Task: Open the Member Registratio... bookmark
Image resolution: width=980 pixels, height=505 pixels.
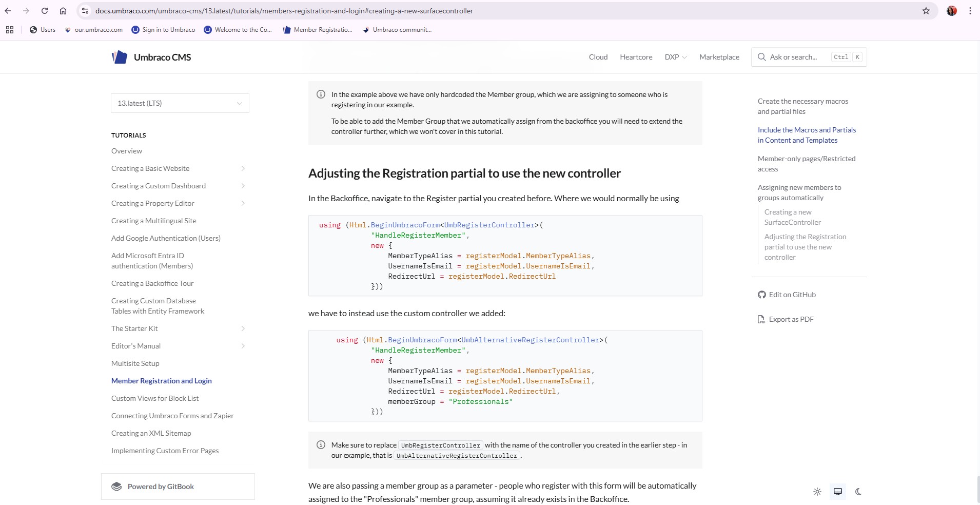Action: point(318,30)
